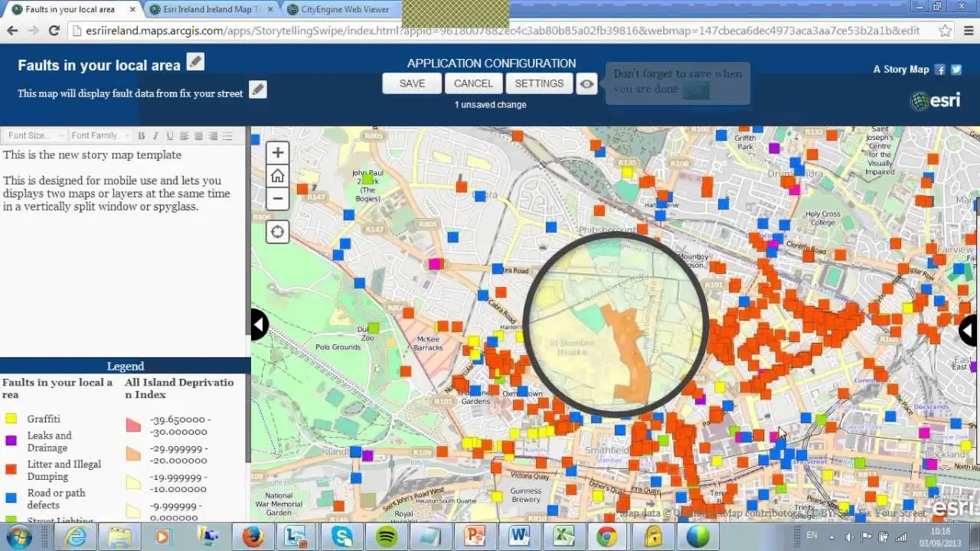Image resolution: width=980 pixels, height=551 pixels.
Task: Click the right edge swipe arrow
Action: tap(969, 331)
